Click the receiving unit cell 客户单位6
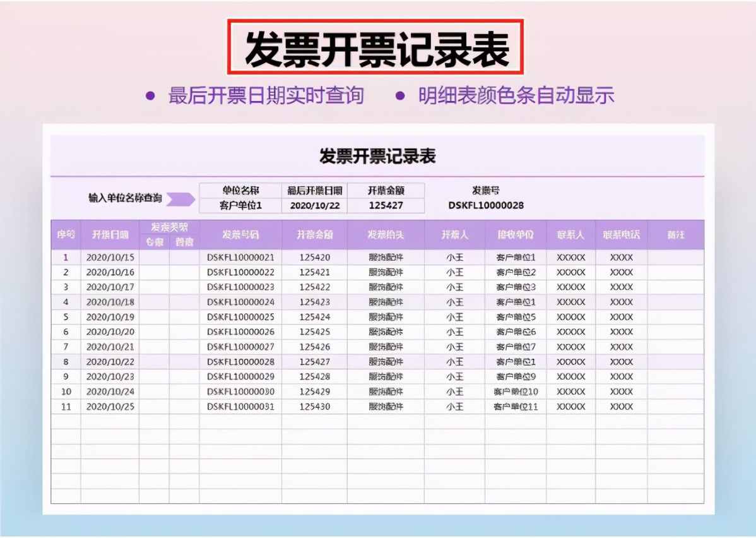The width and height of the screenshot is (756, 538). (516, 332)
